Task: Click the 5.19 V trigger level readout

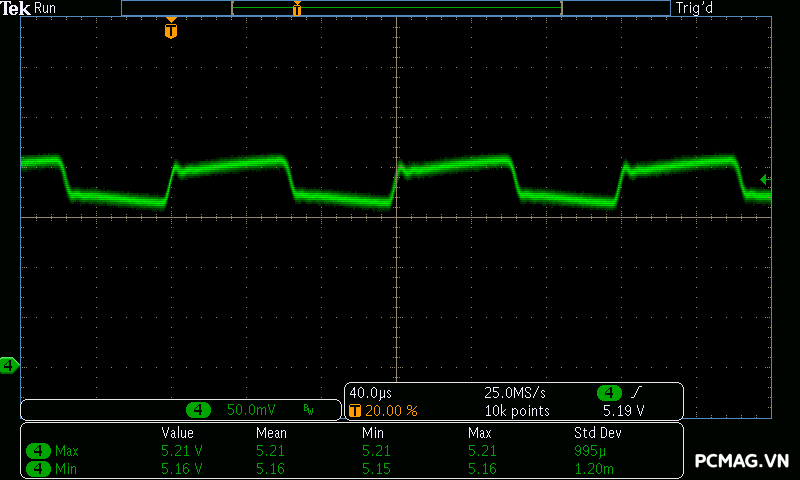Action: pos(623,410)
